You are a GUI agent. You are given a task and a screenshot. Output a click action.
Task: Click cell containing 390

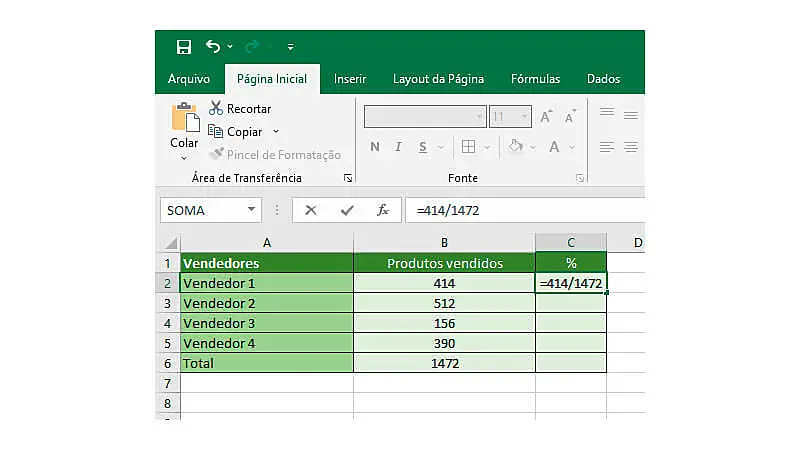pyautogui.click(x=444, y=343)
